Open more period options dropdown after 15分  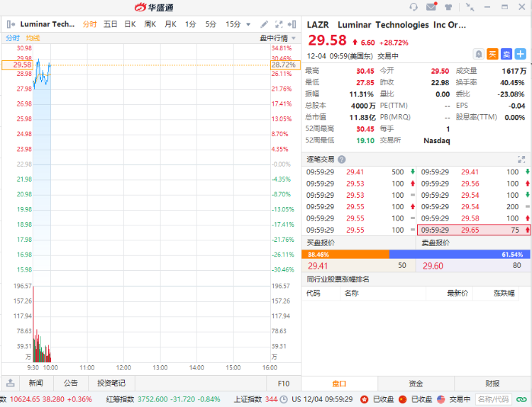click(x=248, y=24)
